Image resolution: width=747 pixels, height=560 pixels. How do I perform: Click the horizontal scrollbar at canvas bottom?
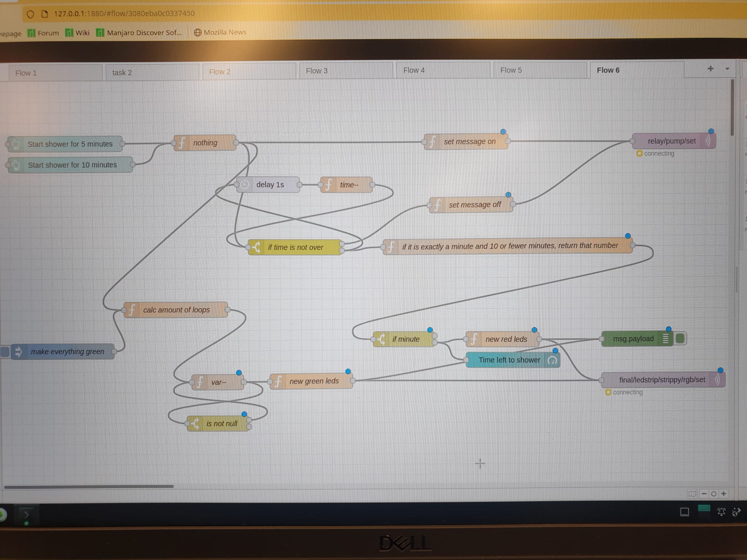click(89, 486)
